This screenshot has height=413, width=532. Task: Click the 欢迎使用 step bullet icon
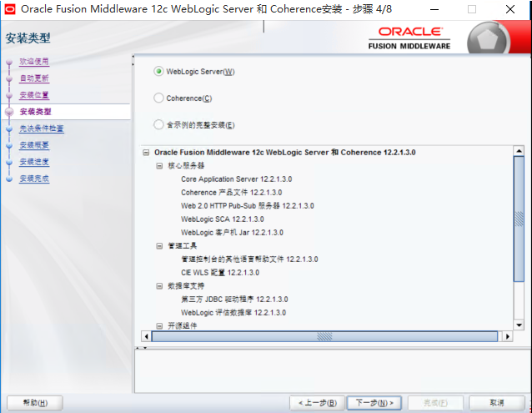(x=9, y=62)
